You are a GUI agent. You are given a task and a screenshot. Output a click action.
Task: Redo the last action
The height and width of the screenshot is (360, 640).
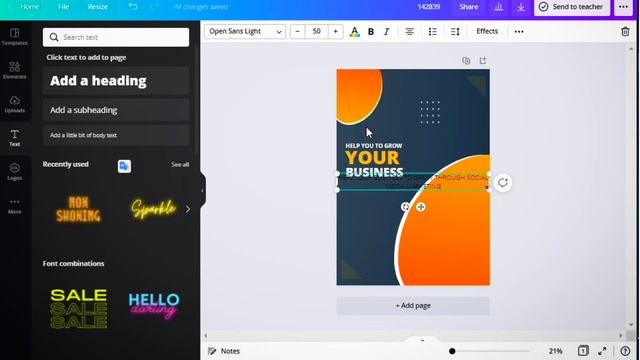click(155, 7)
